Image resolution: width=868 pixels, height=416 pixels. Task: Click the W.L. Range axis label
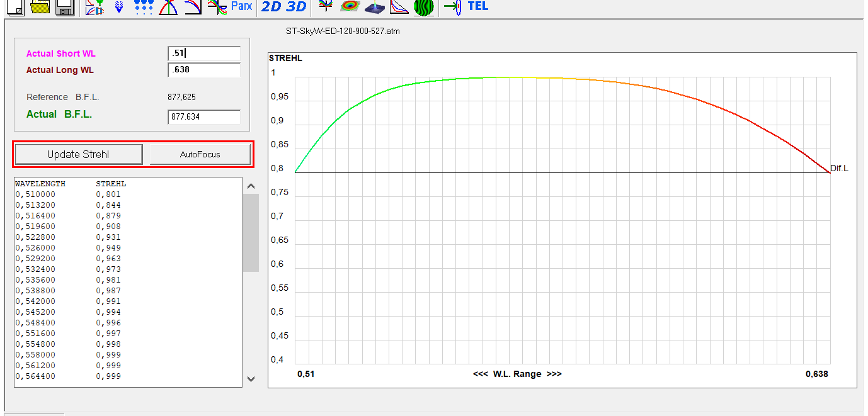pos(517,374)
